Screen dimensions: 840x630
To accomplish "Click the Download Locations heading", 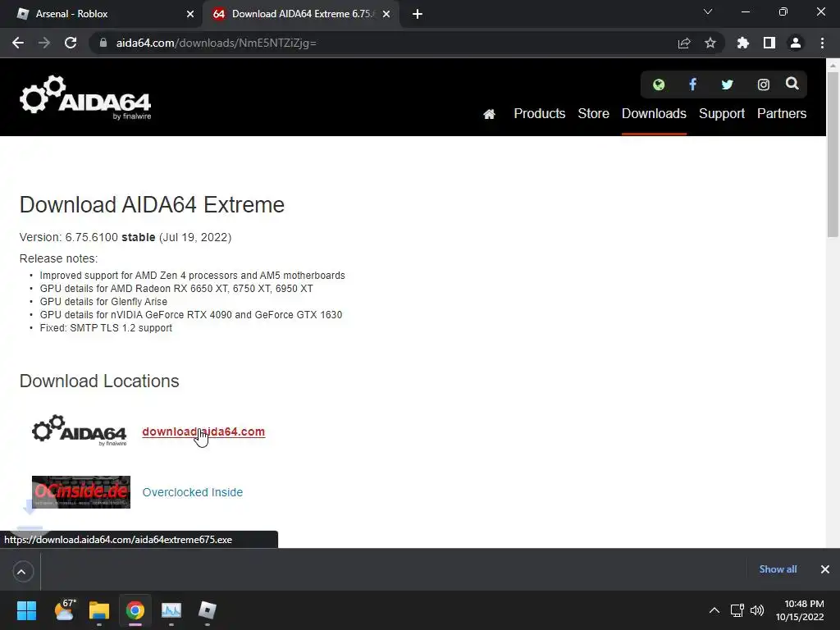I will coord(99,381).
